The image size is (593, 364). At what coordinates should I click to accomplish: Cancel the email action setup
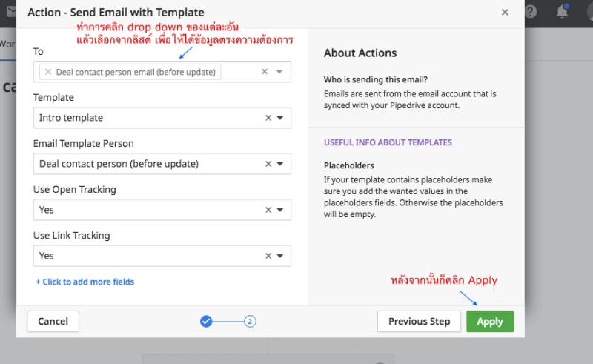click(x=53, y=321)
